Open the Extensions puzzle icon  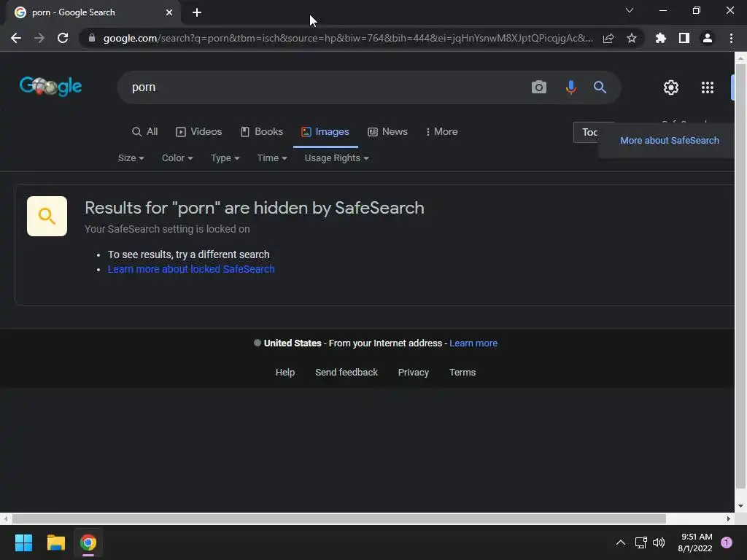click(661, 38)
